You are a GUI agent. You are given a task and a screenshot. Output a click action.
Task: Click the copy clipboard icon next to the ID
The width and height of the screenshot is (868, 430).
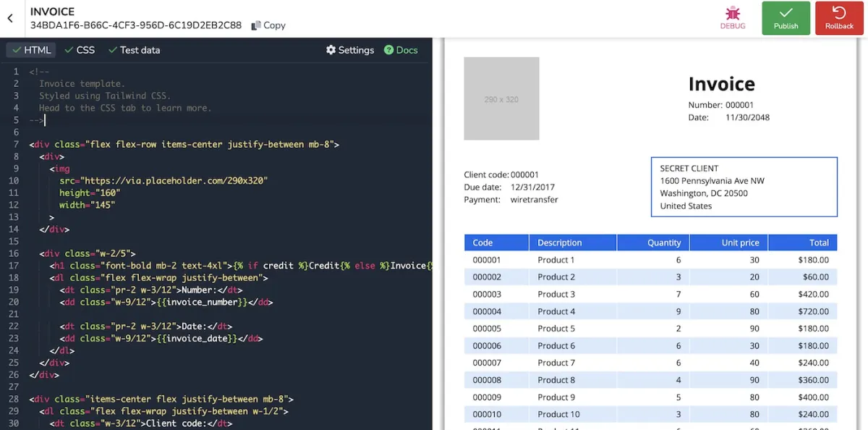click(256, 25)
